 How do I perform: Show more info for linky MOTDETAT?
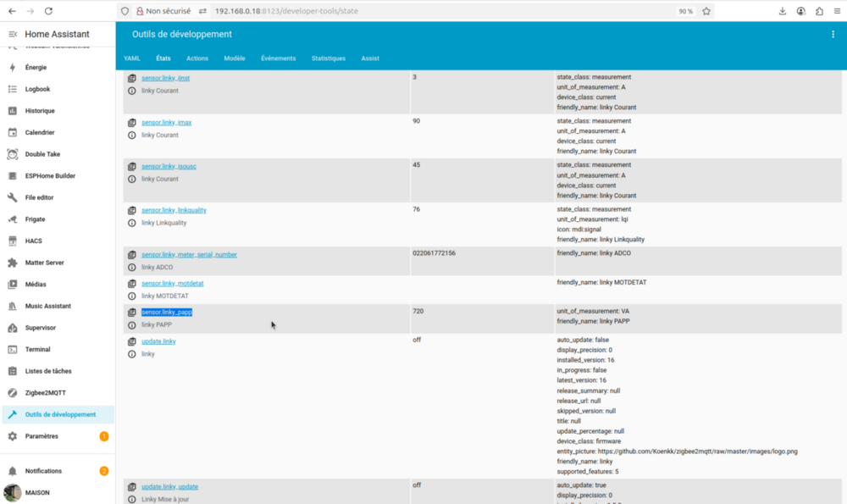pyautogui.click(x=132, y=296)
